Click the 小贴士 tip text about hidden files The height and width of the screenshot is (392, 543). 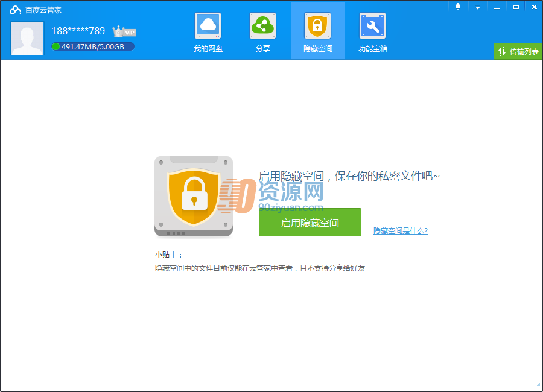259,268
